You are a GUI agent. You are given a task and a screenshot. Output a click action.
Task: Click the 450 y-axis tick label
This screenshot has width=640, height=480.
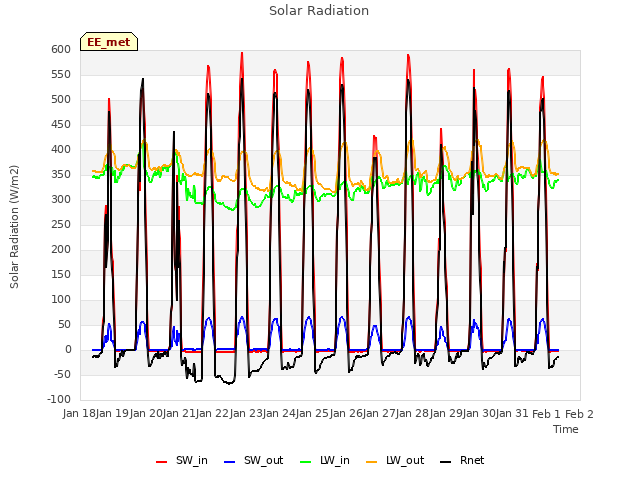coord(61,125)
